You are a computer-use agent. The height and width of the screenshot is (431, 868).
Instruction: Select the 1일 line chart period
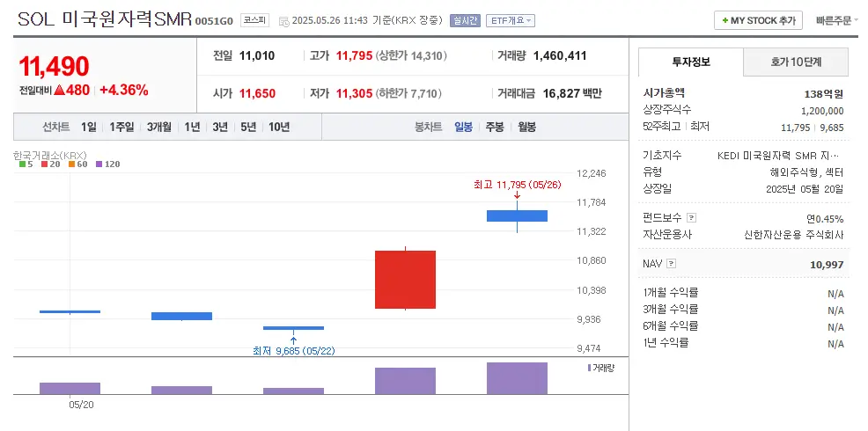88,127
